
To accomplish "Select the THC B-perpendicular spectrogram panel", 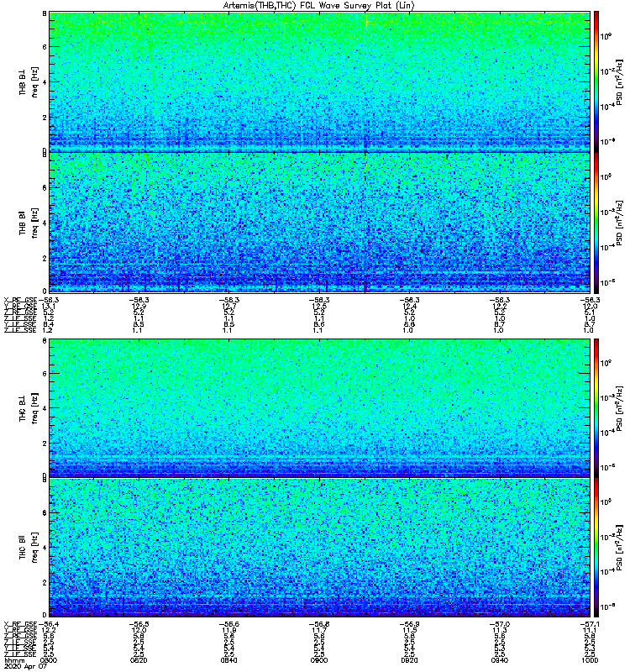I will [x=320, y=408].
